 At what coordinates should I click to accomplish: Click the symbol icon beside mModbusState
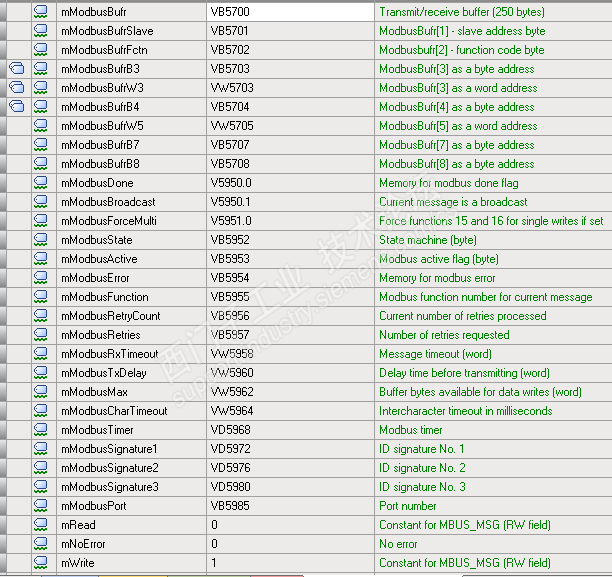(41, 240)
